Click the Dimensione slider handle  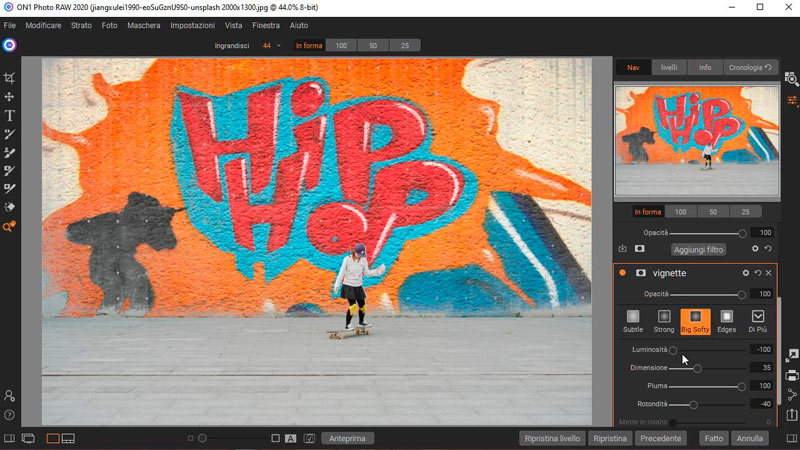click(x=697, y=368)
